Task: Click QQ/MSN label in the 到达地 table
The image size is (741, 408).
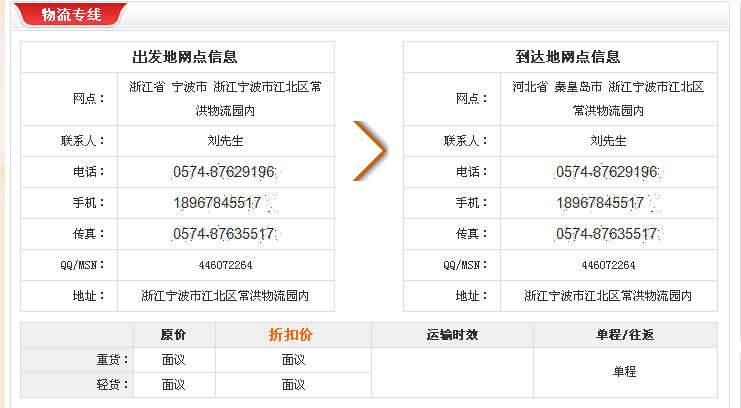Action: (x=465, y=265)
